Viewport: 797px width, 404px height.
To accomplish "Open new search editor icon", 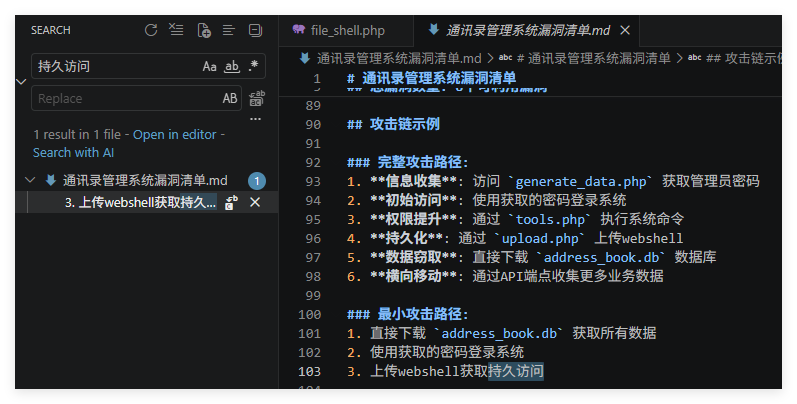I will pos(204,30).
